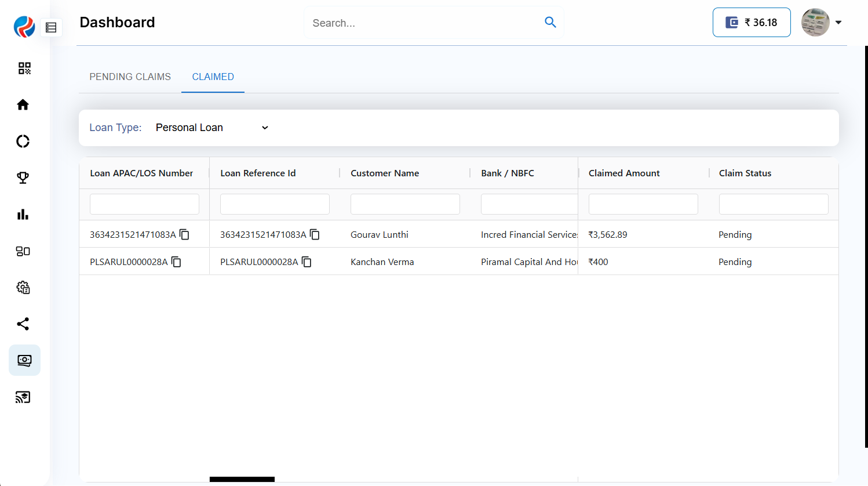Open the money claims sidebar icon
868x486 pixels.
point(24,360)
